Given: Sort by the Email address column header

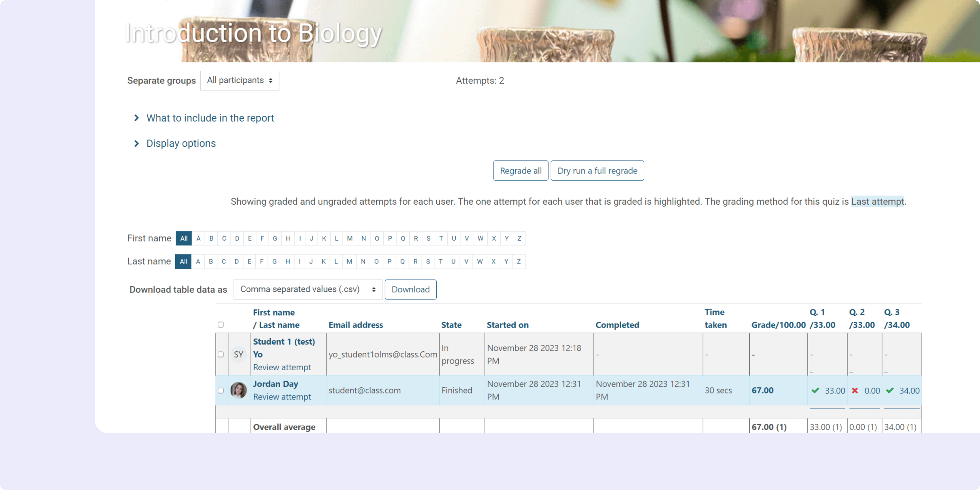Looking at the screenshot, I should pos(355,324).
